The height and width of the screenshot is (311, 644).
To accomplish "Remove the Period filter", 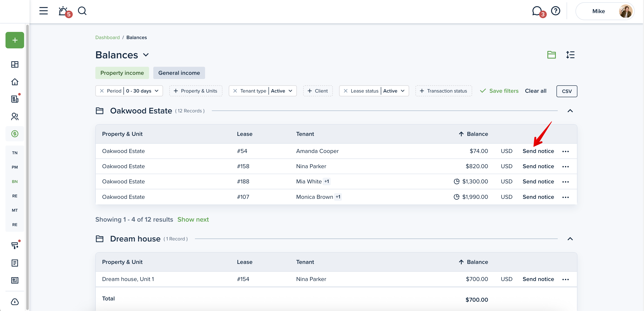I will coord(102,91).
